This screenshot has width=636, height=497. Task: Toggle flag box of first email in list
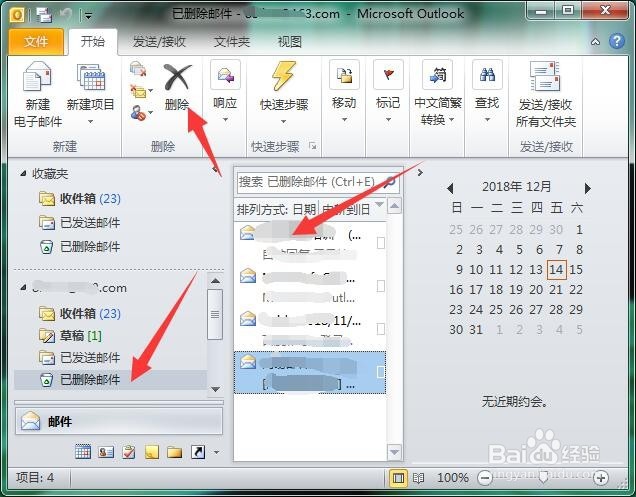click(x=381, y=243)
